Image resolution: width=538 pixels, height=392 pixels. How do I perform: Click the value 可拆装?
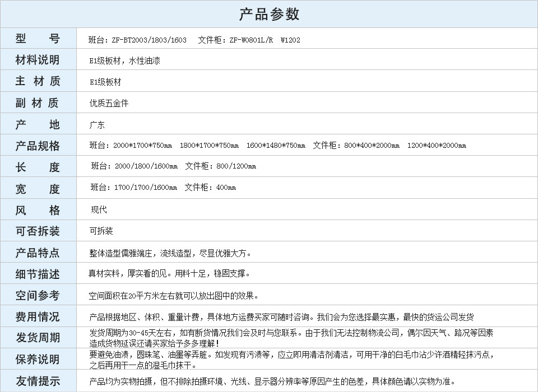point(101,231)
